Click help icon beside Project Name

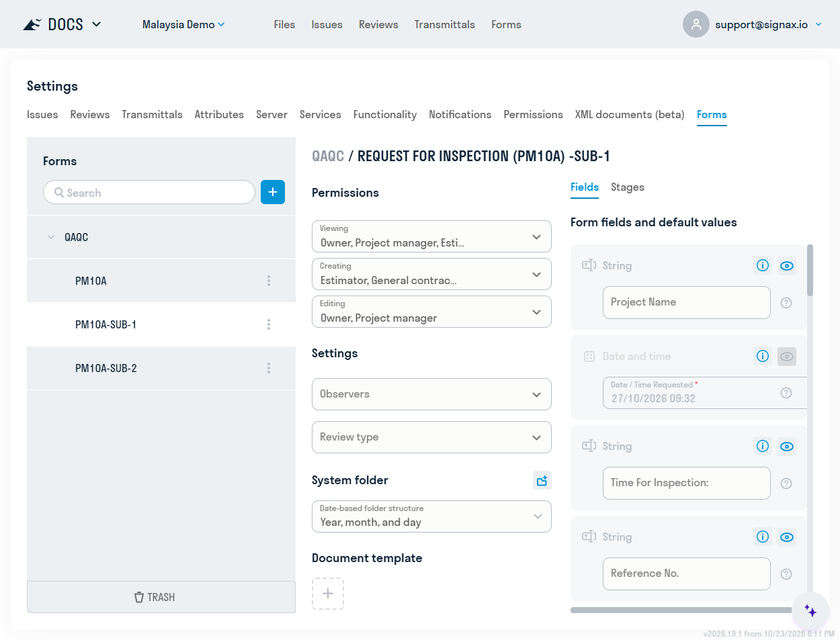pyautogui.click(x=786, y=303)
